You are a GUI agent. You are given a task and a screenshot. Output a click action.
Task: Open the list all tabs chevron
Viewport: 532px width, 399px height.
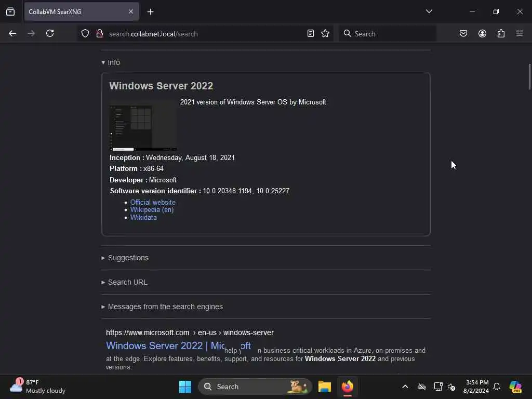pos(429,11)
